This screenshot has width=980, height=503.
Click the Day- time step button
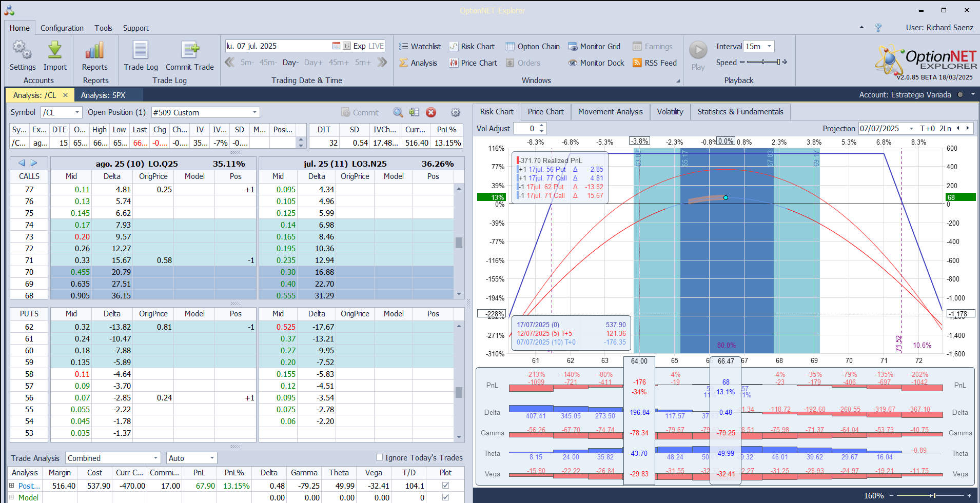(290, 63)
